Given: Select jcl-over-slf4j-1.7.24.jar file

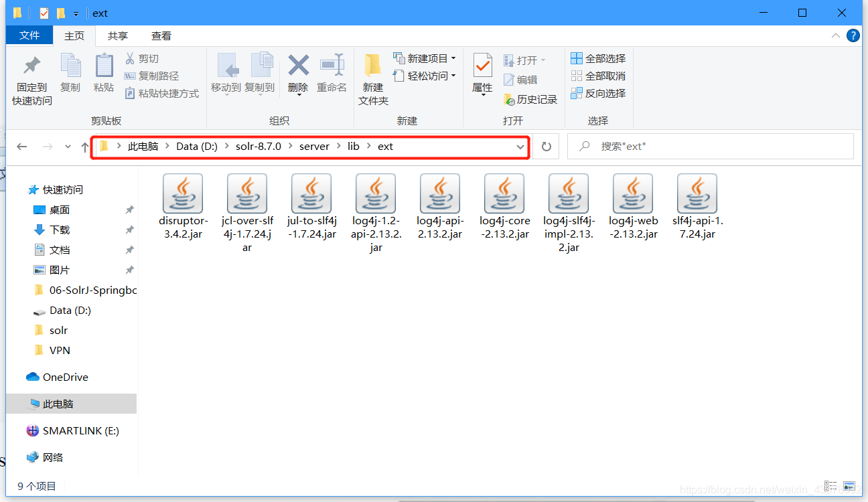Looking at the screenshot, I should pyautogui.click(x=247, y=213).
